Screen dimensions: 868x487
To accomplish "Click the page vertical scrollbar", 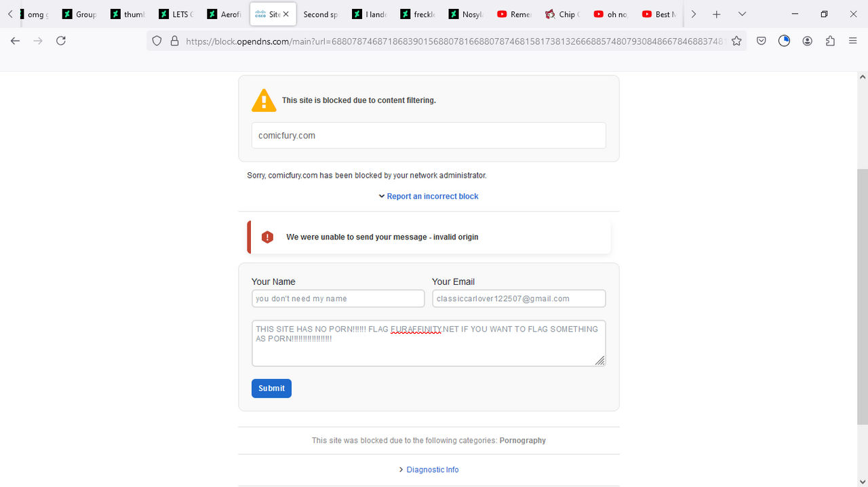I will pos(862,296).
